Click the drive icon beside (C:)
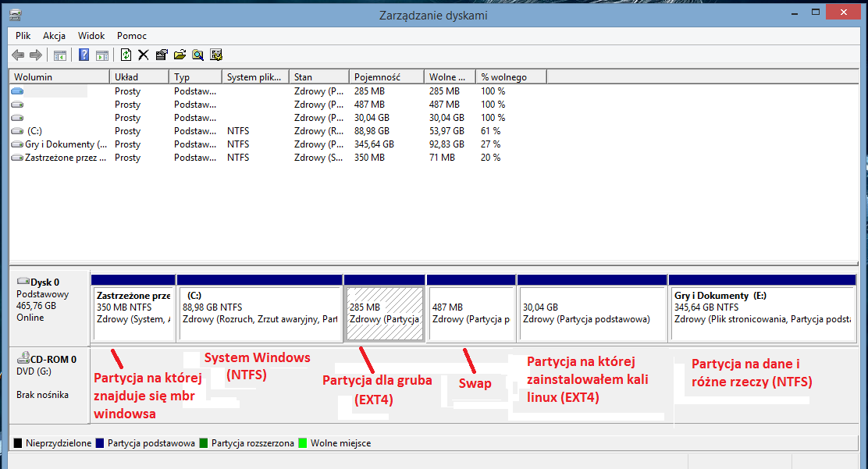868x469 pixels. click(x=18, y=131)
